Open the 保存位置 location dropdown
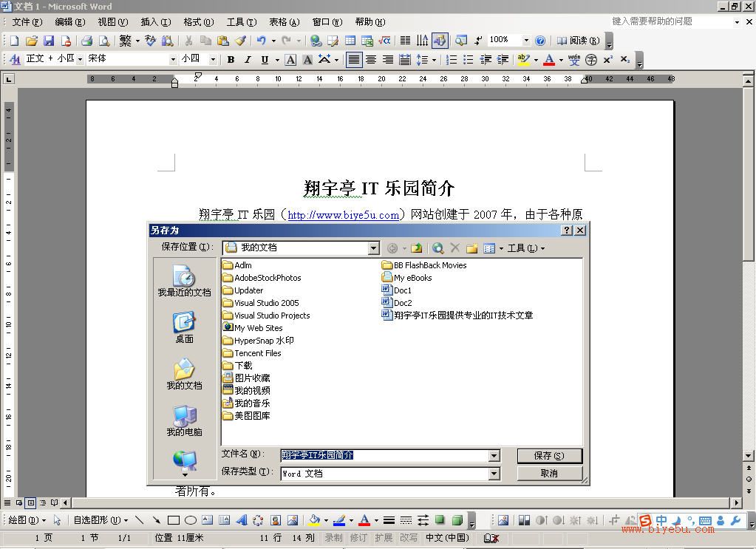The width and height of the screenshot is (756, 549). click(373, 248)
